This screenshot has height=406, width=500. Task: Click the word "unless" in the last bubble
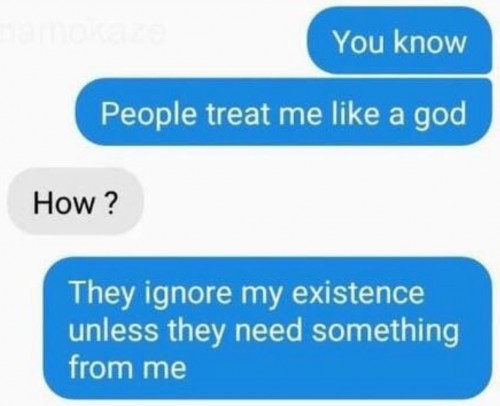click(113, 330)
